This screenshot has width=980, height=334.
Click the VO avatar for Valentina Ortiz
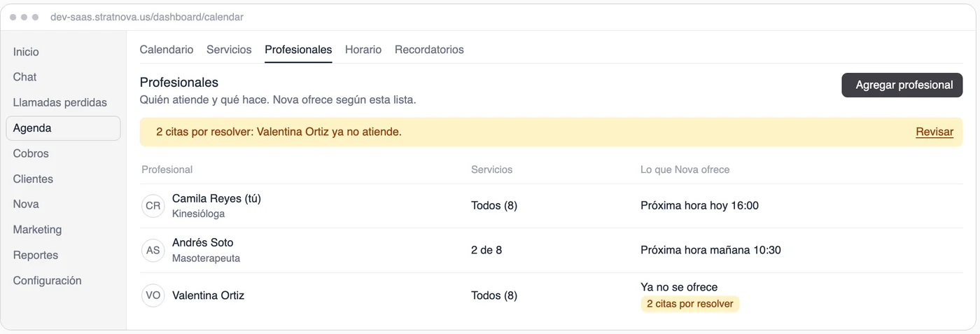(x=153, y=295)
